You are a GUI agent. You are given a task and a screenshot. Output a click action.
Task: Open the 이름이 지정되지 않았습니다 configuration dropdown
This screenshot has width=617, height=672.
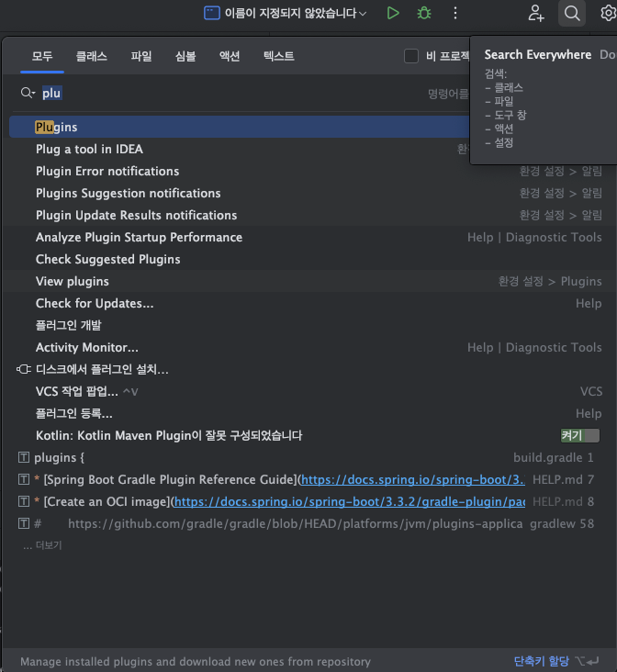(286, 13)
